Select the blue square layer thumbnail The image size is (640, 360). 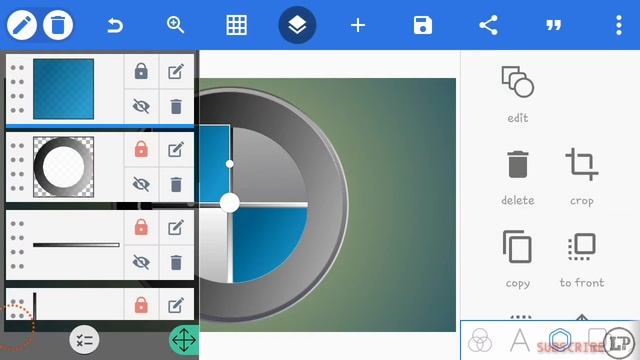(x=63, y=89)
